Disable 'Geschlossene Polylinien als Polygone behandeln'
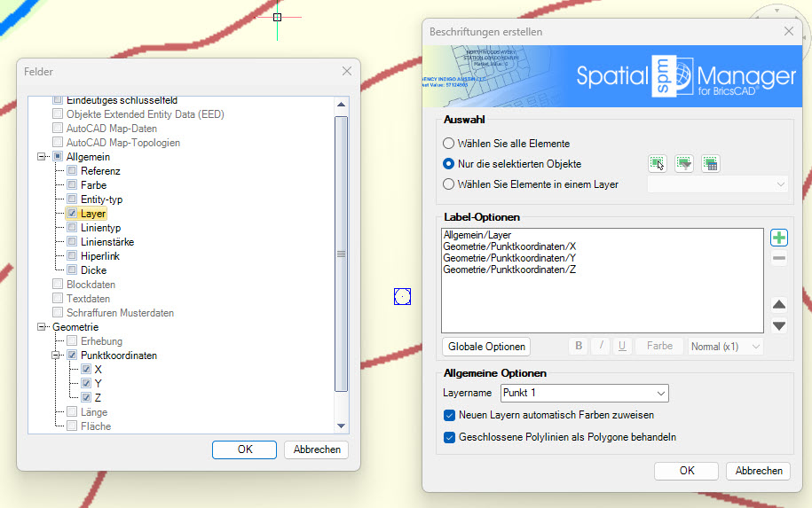The height and width of the screenshot is (508, 812). (x=448, y=437)
